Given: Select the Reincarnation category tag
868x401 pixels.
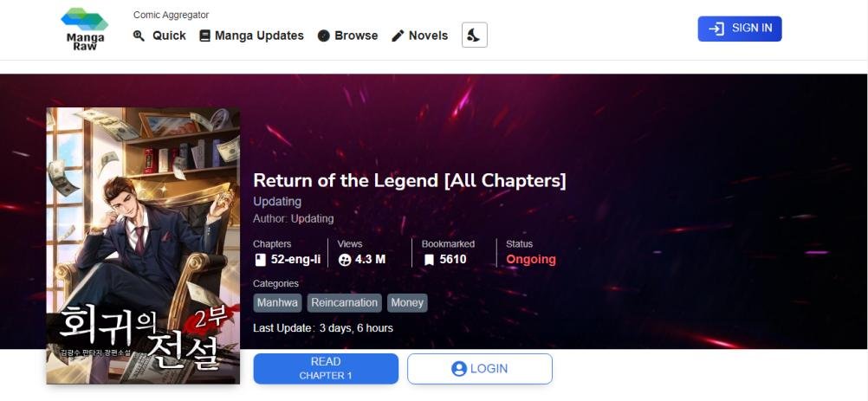Looking at the screenshot, I should click(344, 303).
